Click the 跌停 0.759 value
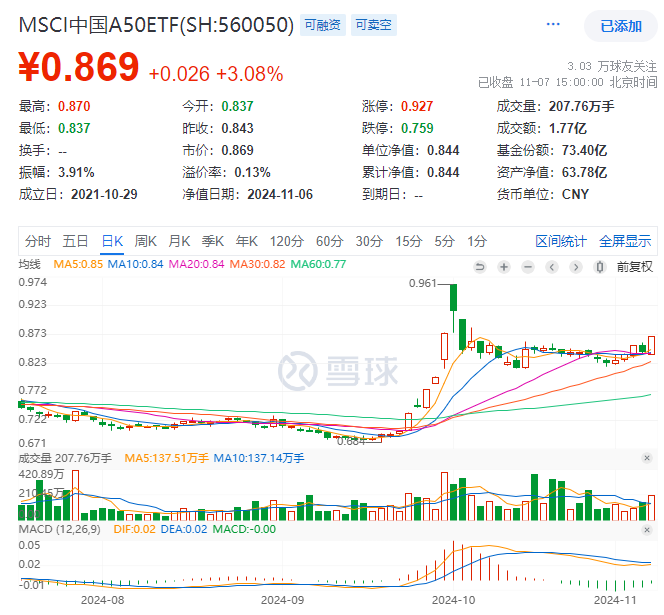Image resolution: width=664 pixels, height=615 pixels. click(417, 128)
